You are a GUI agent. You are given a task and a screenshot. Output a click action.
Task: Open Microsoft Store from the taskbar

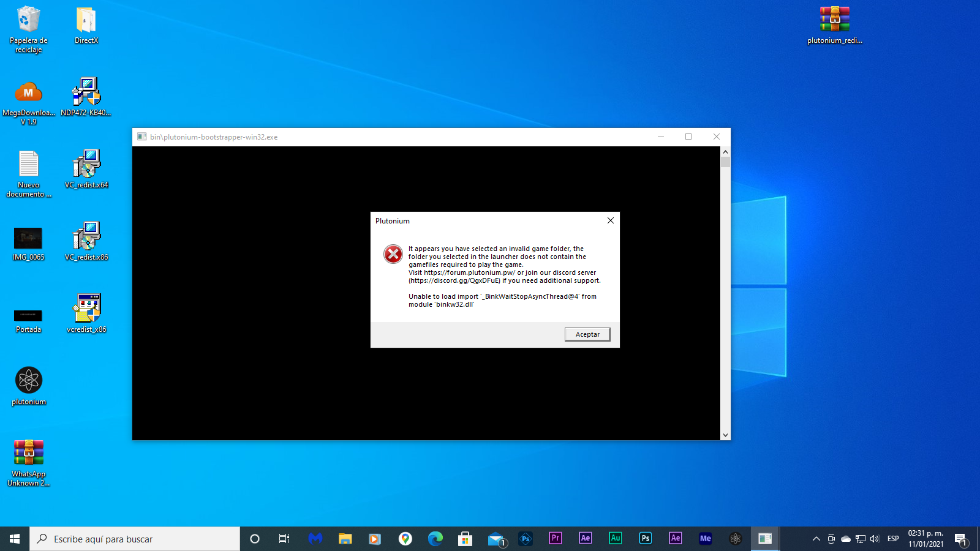465,539
